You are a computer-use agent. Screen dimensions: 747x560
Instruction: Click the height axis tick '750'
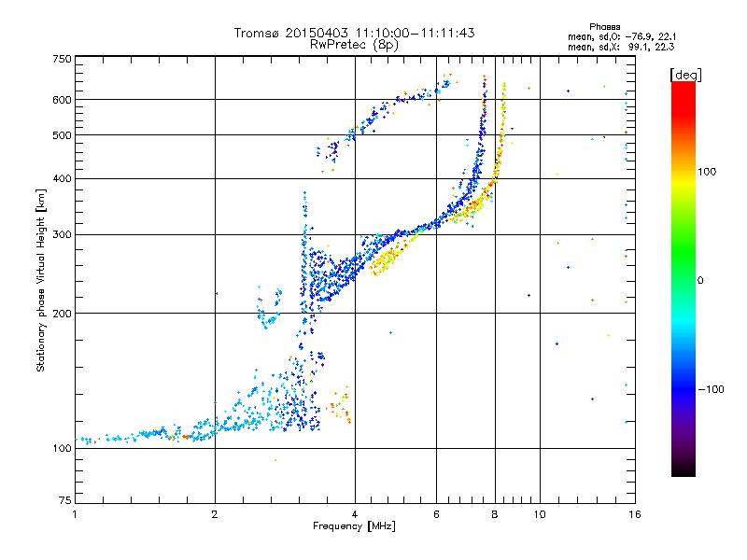pyautogui.click(x=62, y=59)
